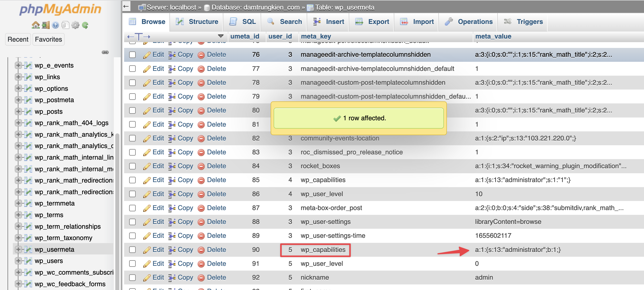Click the red delete icon for row 84
Viewport: 644px width, 290px height.
point(201,166)
